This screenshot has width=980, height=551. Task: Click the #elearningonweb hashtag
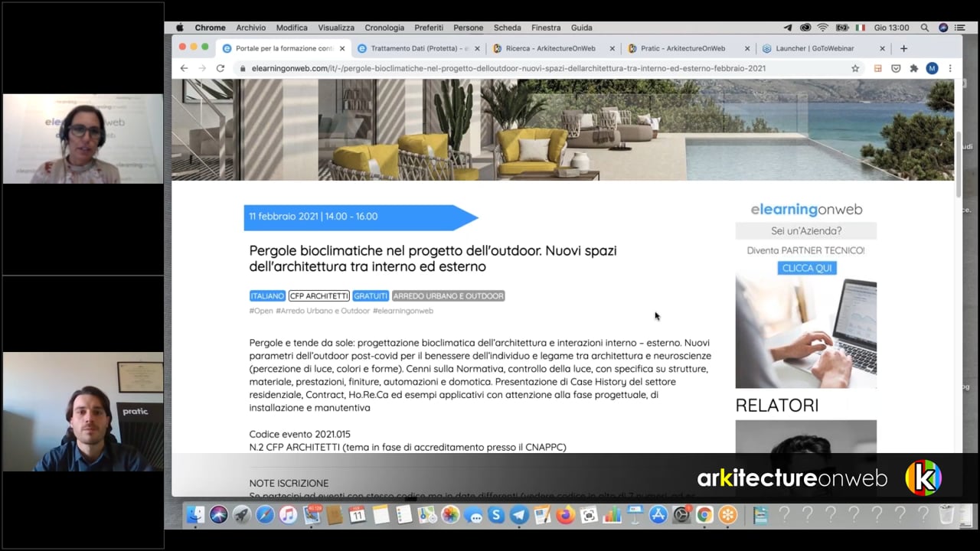point(403,311)
